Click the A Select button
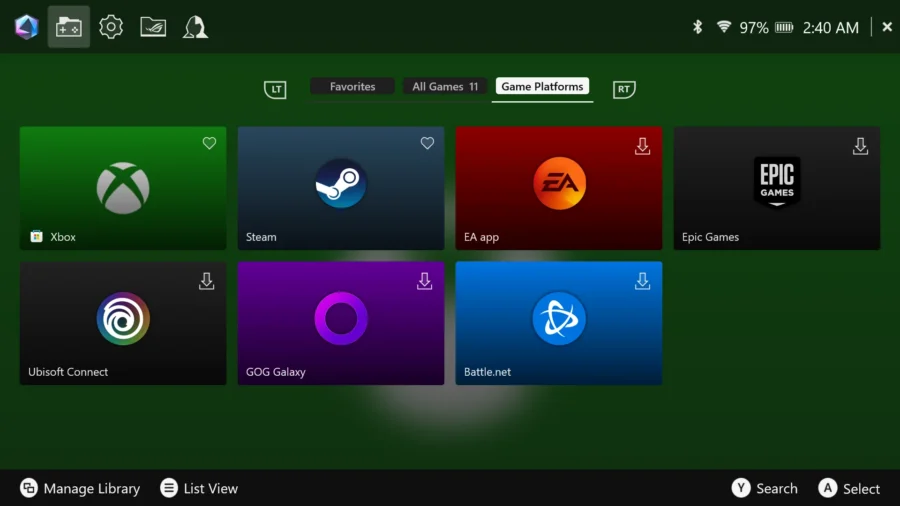This screenshot has height=506, width=900. 849,488
